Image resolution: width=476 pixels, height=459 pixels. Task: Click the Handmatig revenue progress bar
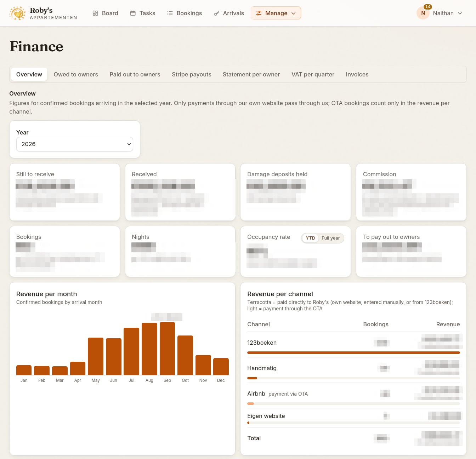pos(353,378)
